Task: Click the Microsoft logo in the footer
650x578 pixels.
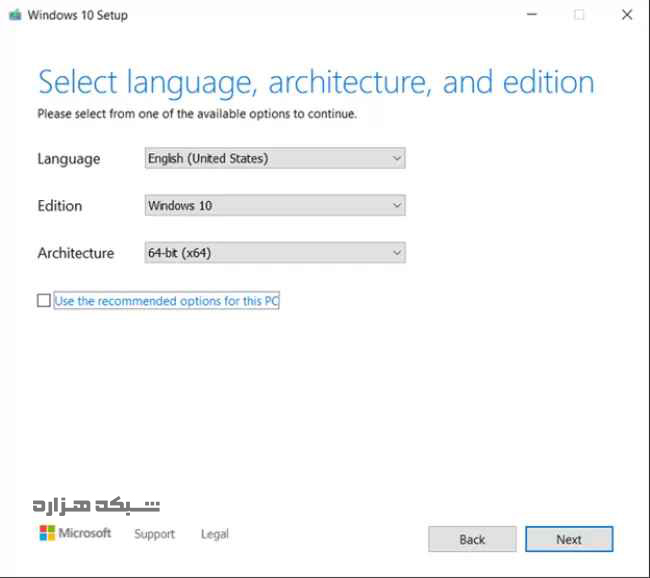Action: point(75,533)
